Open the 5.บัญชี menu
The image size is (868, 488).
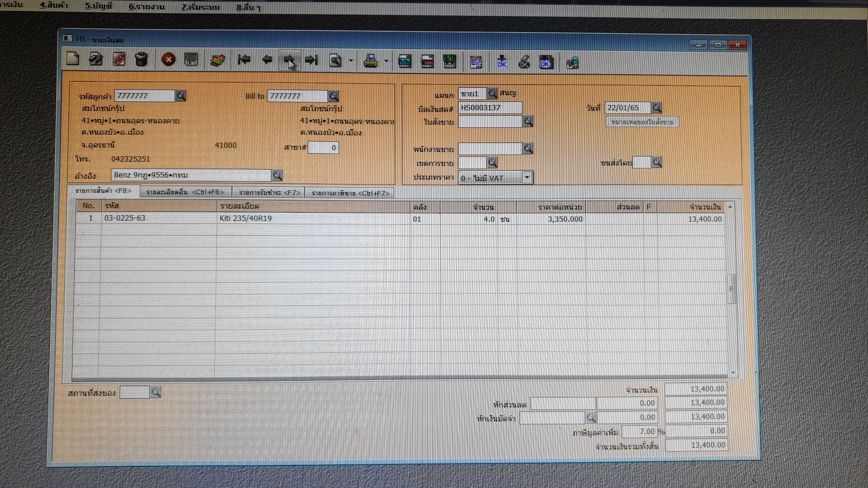[99, 6]
